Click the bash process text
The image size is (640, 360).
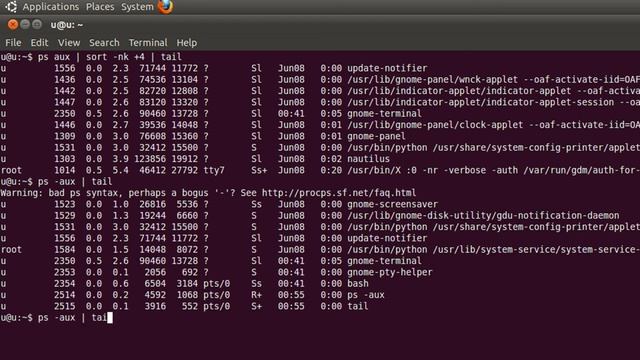pyautogui.click(x=358, y=283)
